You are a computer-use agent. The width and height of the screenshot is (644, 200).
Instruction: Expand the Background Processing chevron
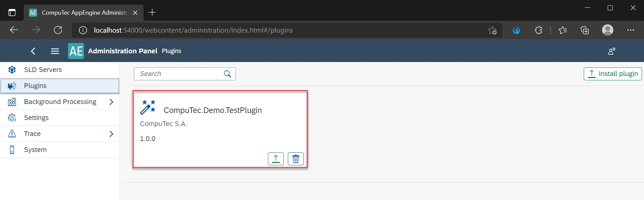click(112, 102)
